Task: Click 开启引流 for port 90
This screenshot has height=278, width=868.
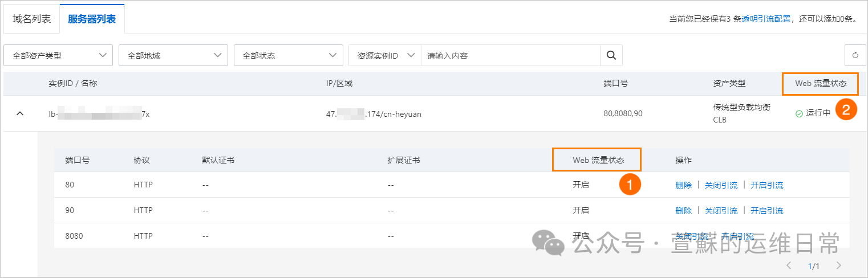Action: click(766, 211)
